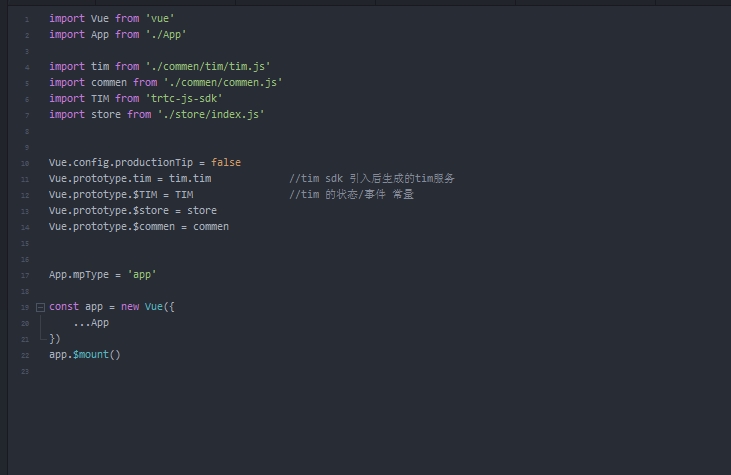731x475 pixels.
Task: Click the Vue.prototype.$commen assignment line
Action: [x=138, y=227]
